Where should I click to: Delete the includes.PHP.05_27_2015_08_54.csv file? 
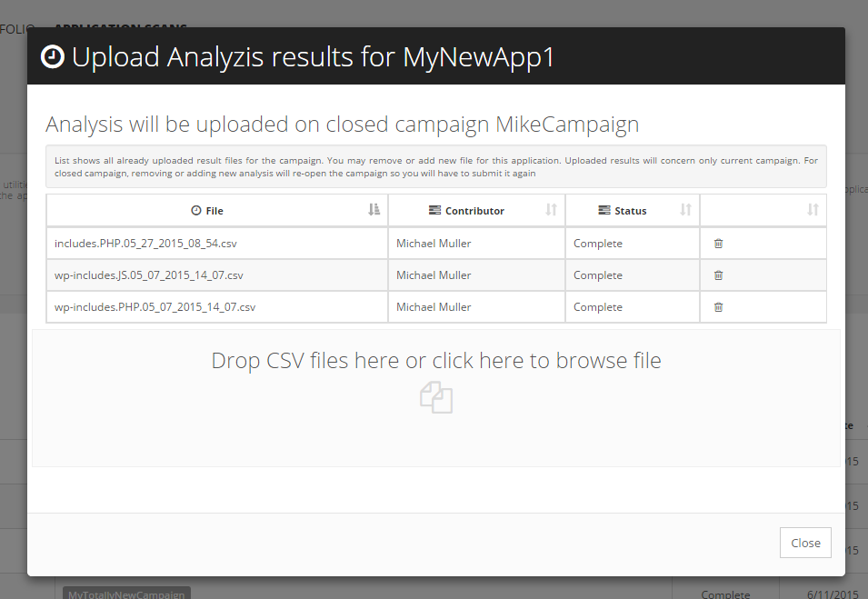(718, 244)
